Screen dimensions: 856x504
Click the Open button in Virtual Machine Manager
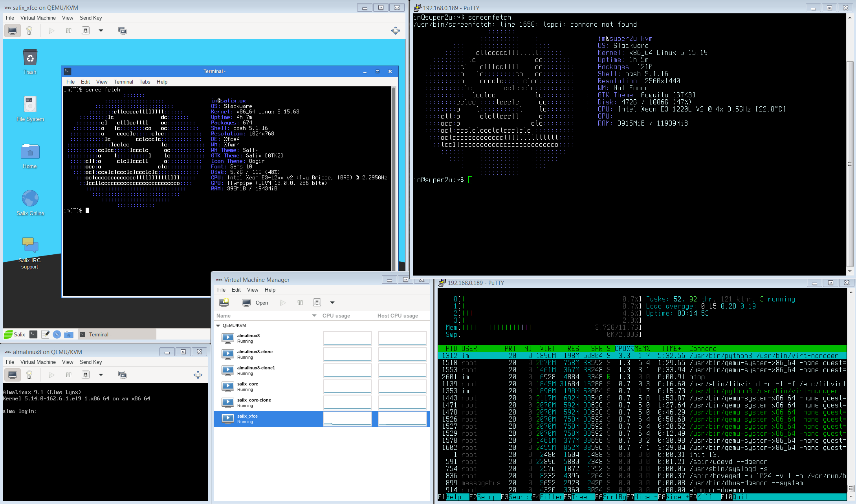(x=256, y=303)
